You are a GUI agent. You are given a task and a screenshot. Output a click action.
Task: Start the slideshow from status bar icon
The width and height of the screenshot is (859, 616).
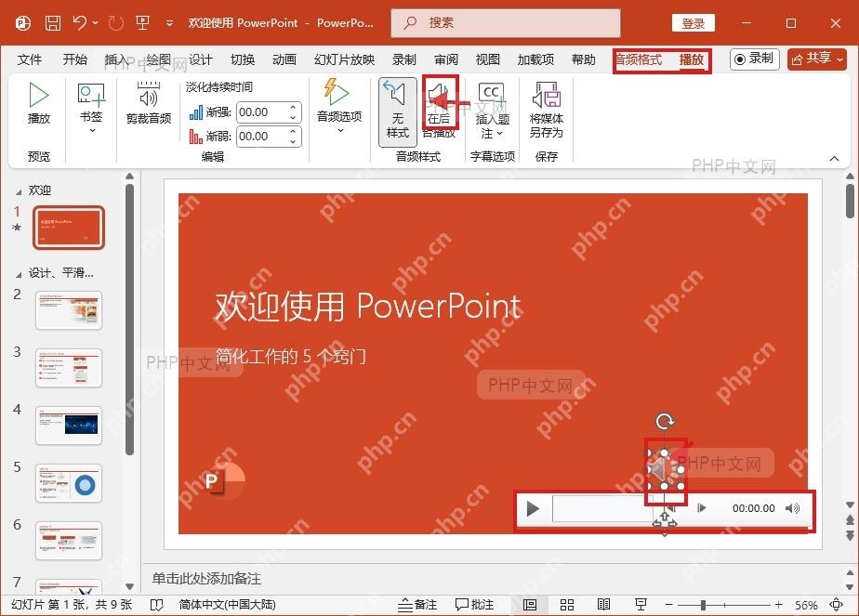point(641,605)
